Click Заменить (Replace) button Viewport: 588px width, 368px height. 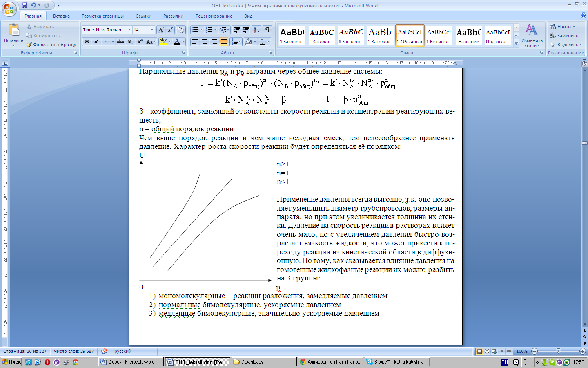coord(564,36)
